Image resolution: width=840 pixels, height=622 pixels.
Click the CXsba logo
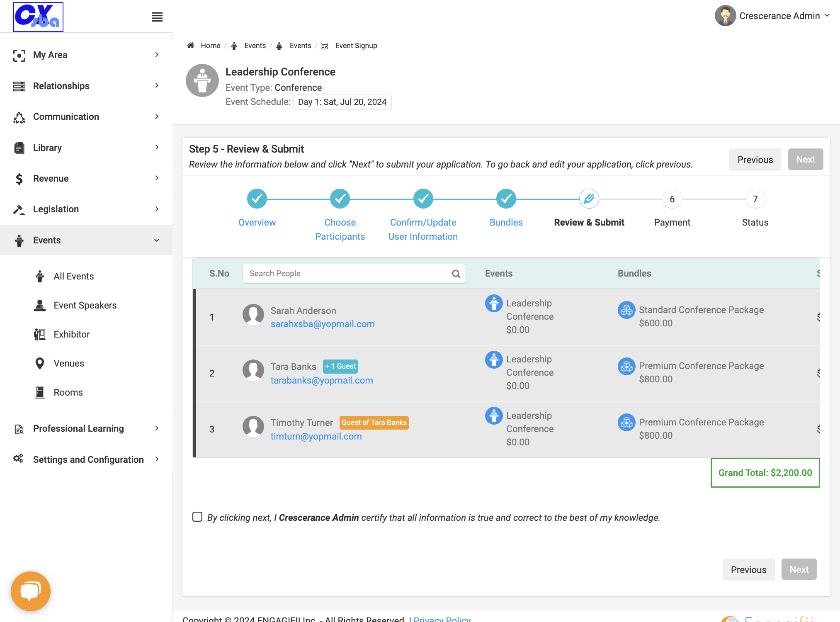(38, 17)
